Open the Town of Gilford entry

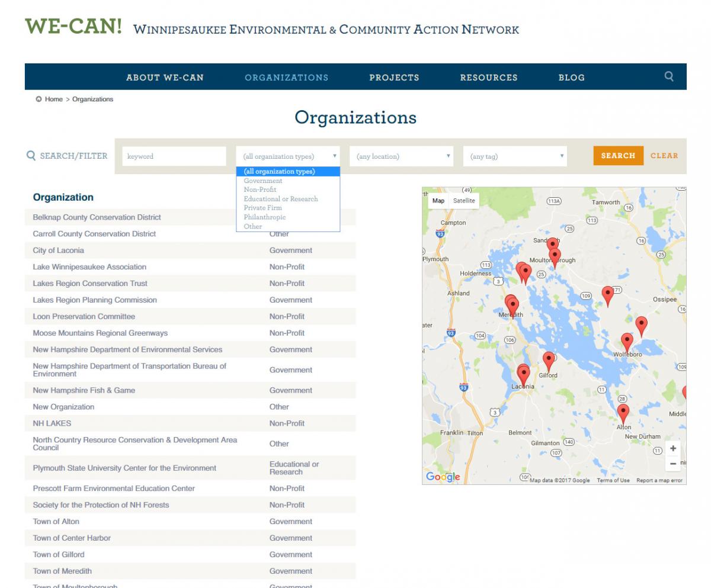tap(59, 555)
